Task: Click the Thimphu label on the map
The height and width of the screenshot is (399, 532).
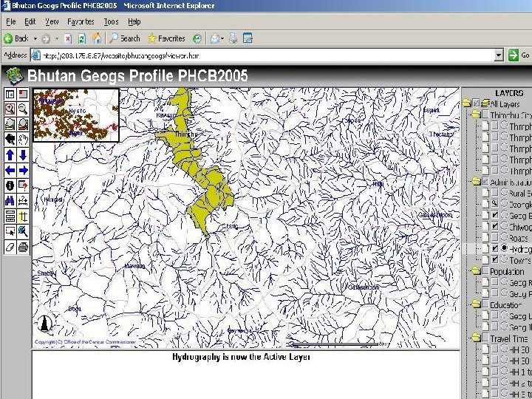Action: [186, 134]
